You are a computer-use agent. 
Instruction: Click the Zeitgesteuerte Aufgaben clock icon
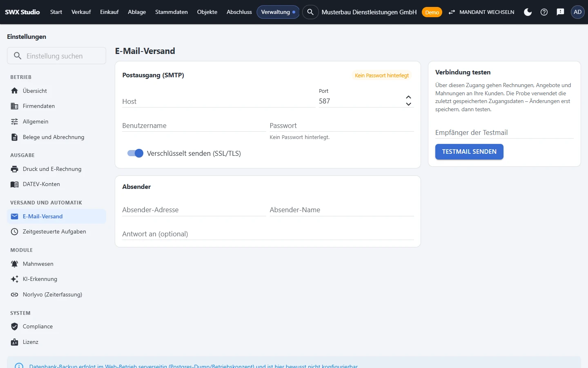click(15, 231)
